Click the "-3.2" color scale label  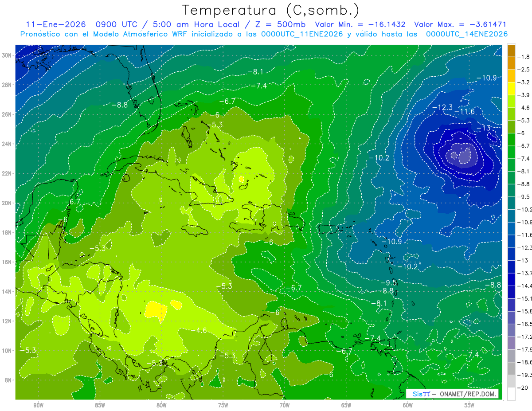pos(524,82)
